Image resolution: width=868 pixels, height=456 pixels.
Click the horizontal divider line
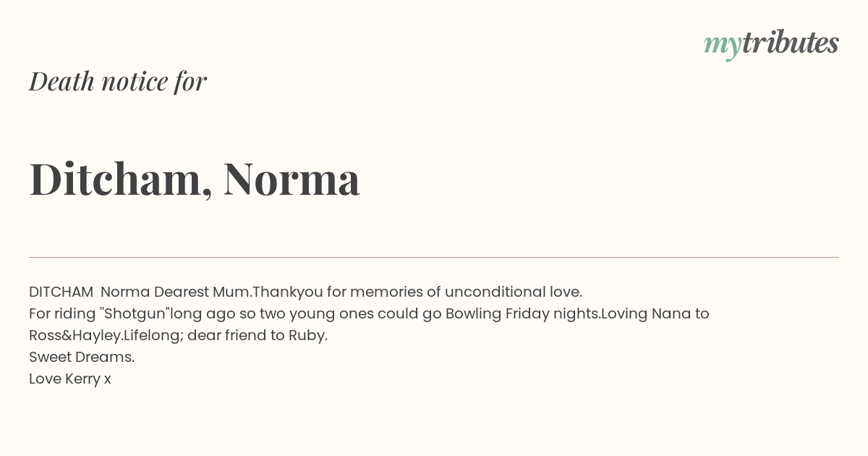pyautogui.click(x=434, y=257)
